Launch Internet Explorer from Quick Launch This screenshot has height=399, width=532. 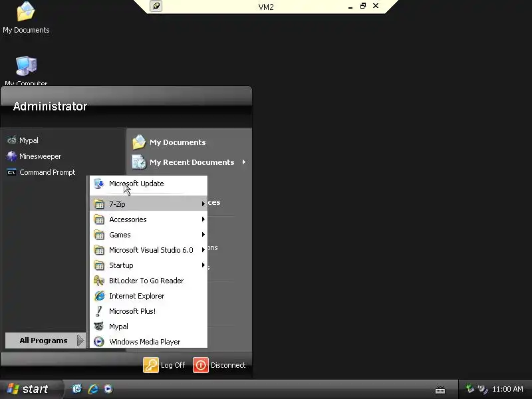(93, 389)
